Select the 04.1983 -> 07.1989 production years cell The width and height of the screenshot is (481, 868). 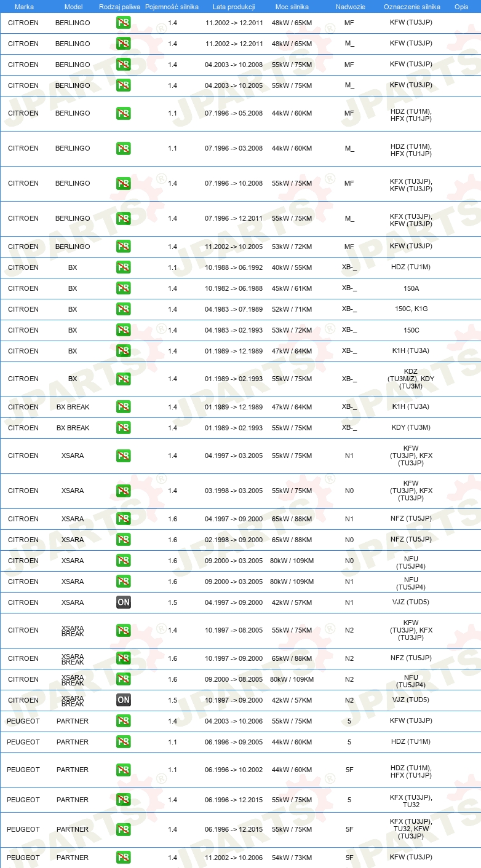[234, 309]
